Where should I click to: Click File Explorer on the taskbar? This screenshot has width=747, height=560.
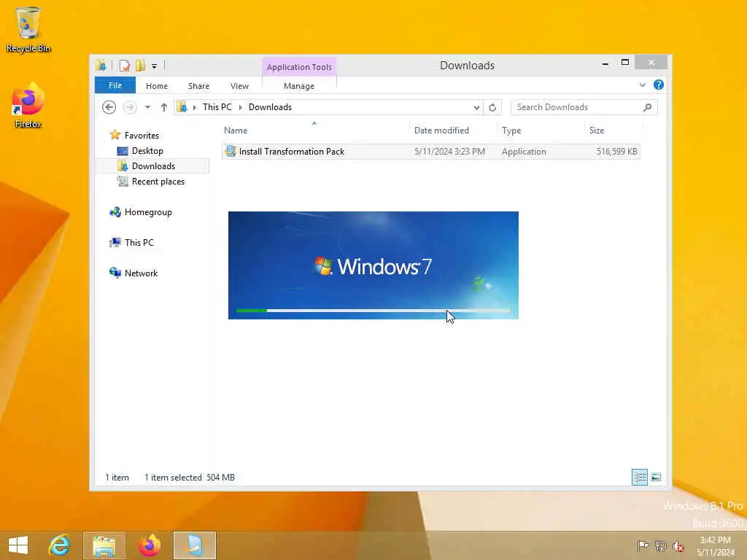click(x=104, y=545)
